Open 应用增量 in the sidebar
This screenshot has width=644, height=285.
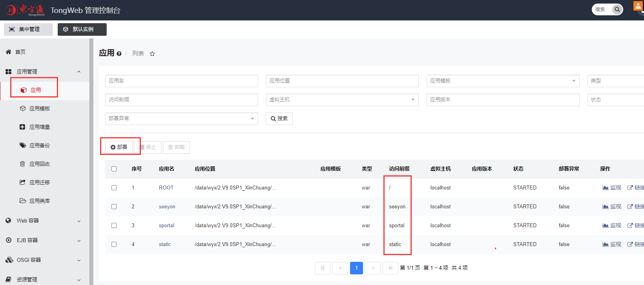(39, 127)
